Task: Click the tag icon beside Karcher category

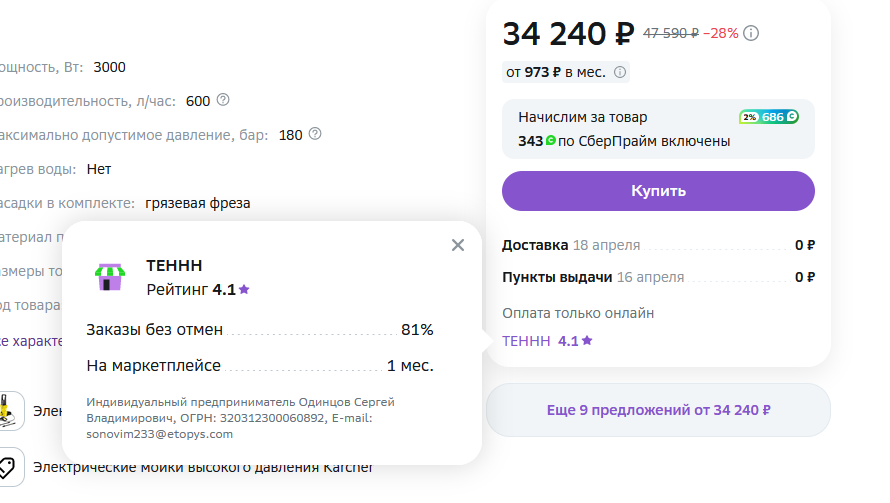Action: pyautogui.click(x=8, y=467)
